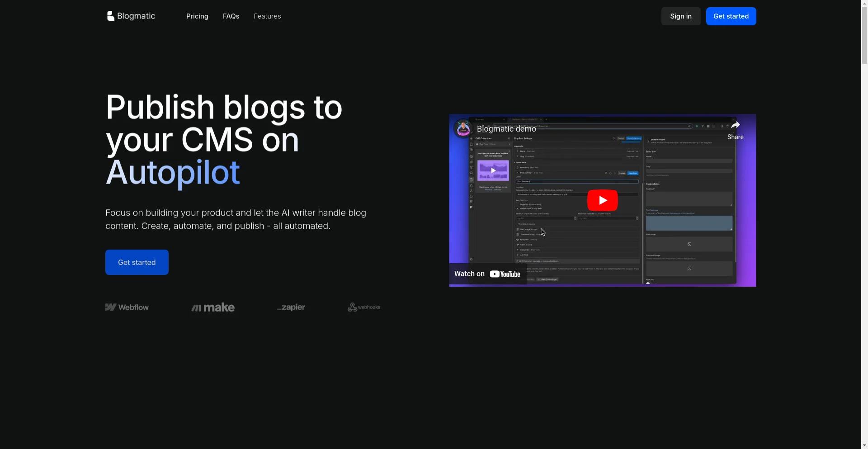
Task: Click the scrollbar up arrow
Action: tap(864, 4)
